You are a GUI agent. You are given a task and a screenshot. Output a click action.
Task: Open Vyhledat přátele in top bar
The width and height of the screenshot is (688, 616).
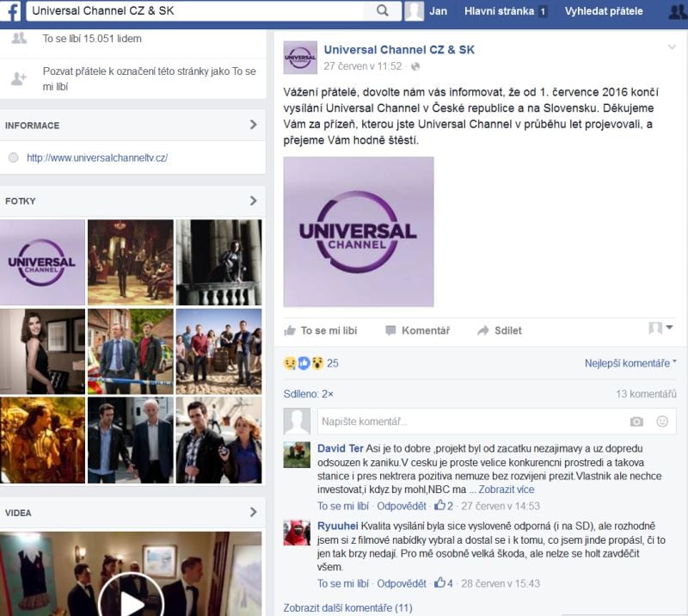click(603, 11)
